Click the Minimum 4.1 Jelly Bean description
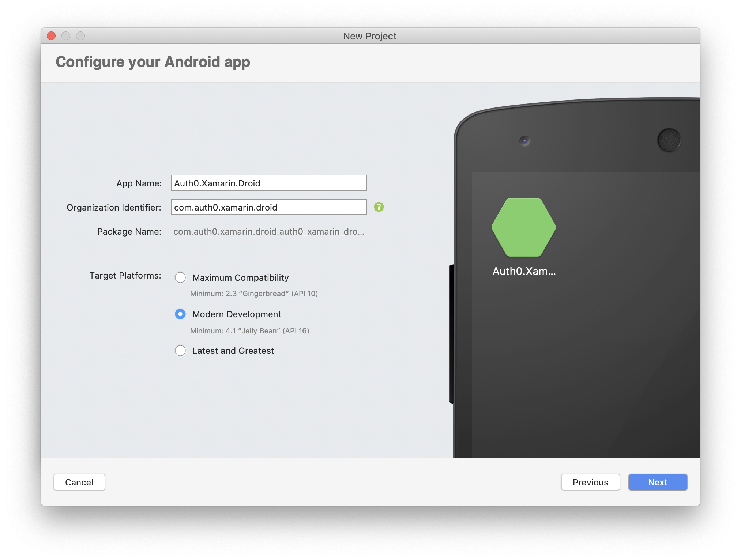Screen dimensions: 741x560 coord(249,331)
